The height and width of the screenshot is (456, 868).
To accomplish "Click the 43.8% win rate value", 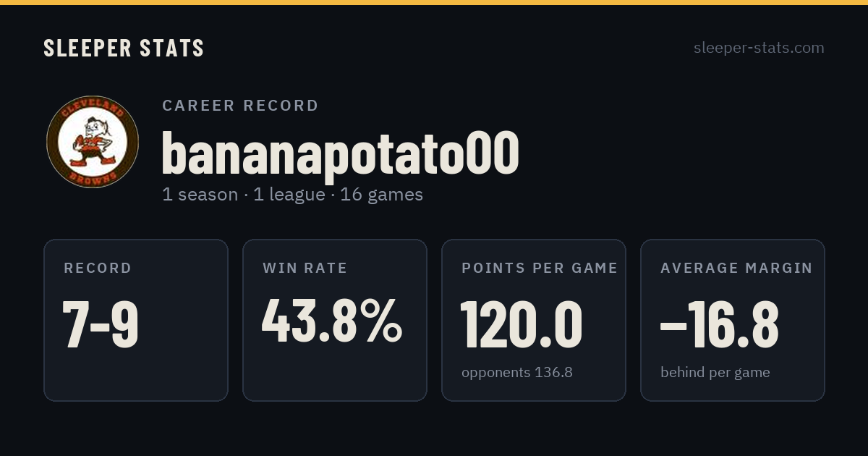I will pos(332,321).
